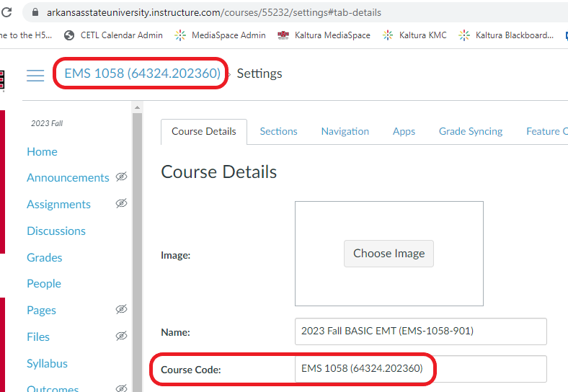Open Syllabus in course menu
Image resolution: width=568 pixels, height=392 pixels.
click(47, 364)
